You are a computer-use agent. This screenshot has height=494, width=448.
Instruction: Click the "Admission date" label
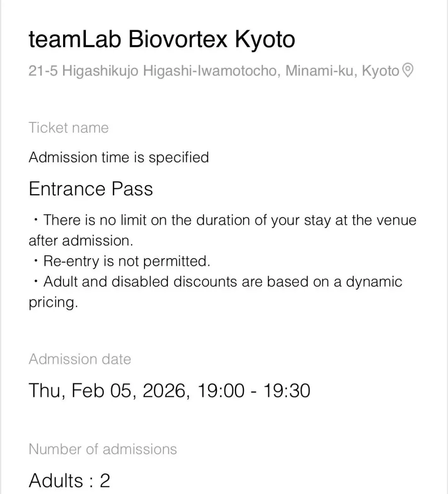(80, 359)
